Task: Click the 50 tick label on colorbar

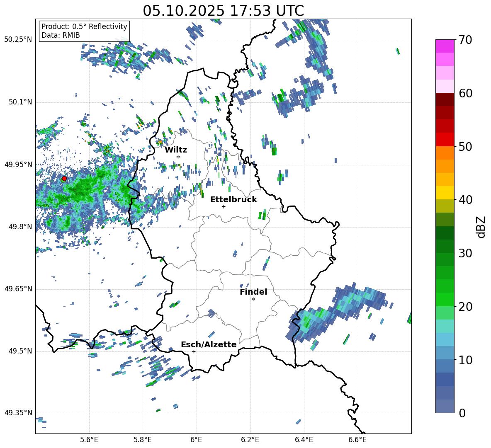Action: click(465, 146)
